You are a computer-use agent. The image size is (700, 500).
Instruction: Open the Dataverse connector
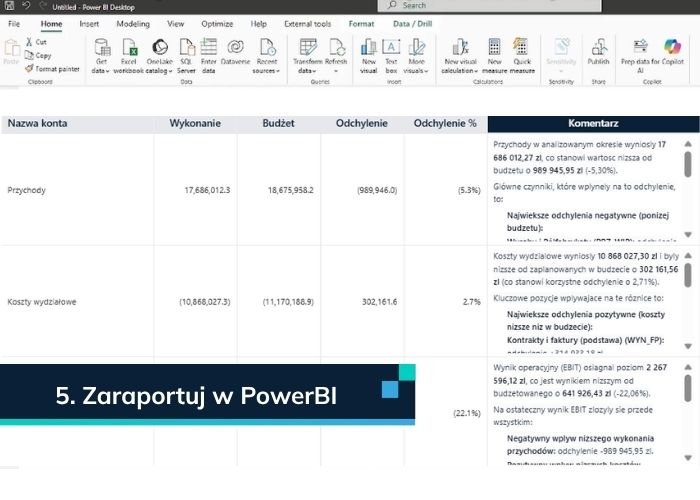pyautogui.click(x=235, y=53)
